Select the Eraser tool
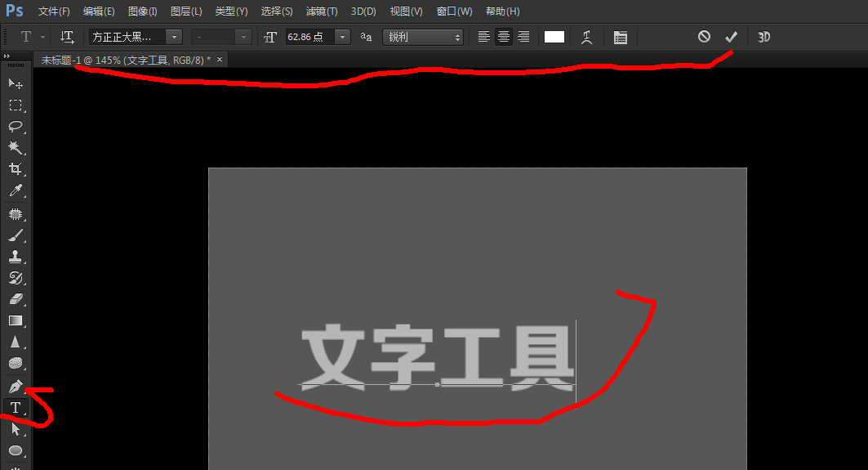 [16, 299]
